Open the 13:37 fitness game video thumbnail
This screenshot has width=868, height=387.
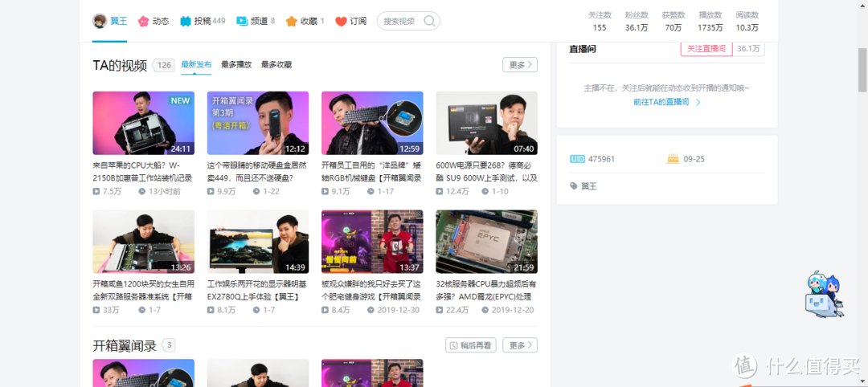click(x=372, y=242)
